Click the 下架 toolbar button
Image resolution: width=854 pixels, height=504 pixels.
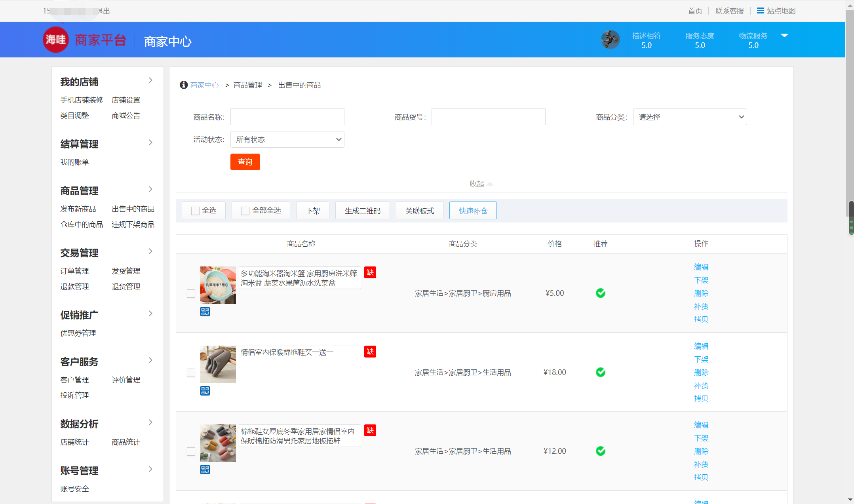click(x=313, y=211)
